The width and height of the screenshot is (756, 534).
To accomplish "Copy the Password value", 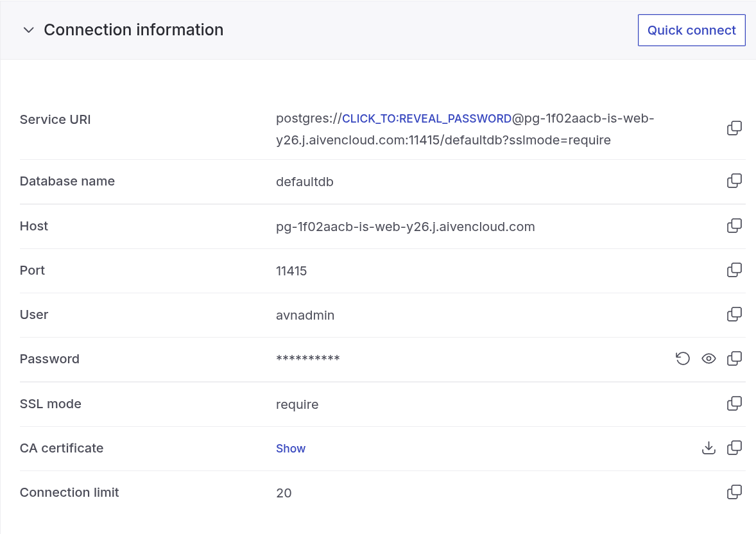I will [x=734, y=359].
